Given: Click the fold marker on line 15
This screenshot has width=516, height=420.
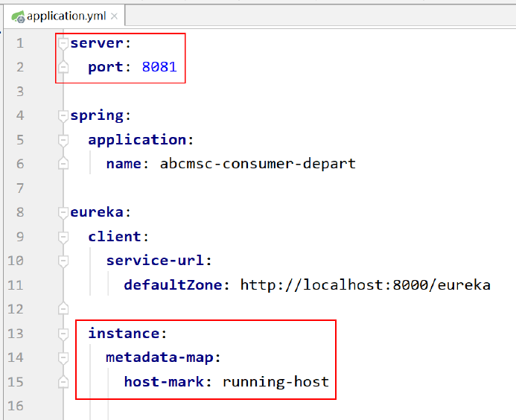Looking at the screenshot, I should click(x=63, y=381).
